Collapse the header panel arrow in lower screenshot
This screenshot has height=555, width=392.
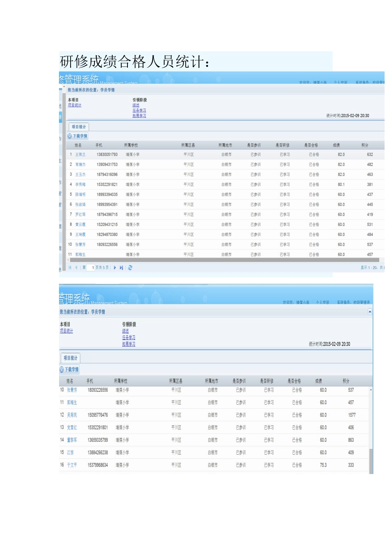click(370, 312)
